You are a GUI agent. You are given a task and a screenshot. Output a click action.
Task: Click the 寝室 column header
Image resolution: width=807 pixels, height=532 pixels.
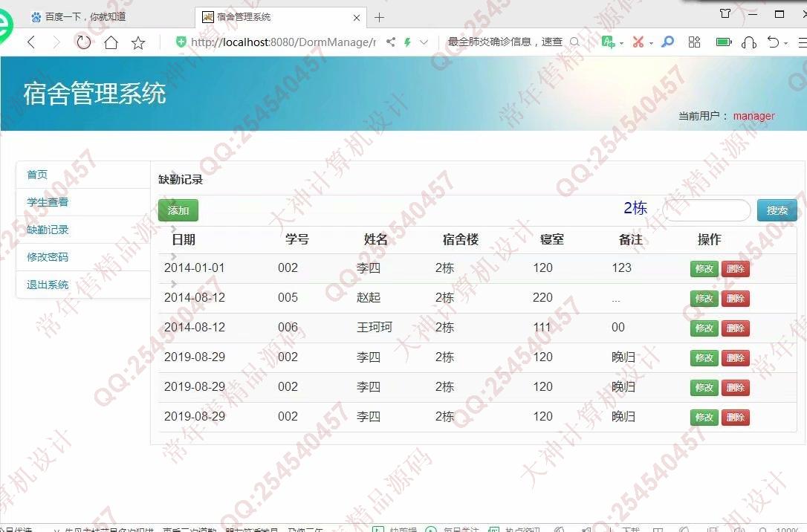[x=551, y=240]
